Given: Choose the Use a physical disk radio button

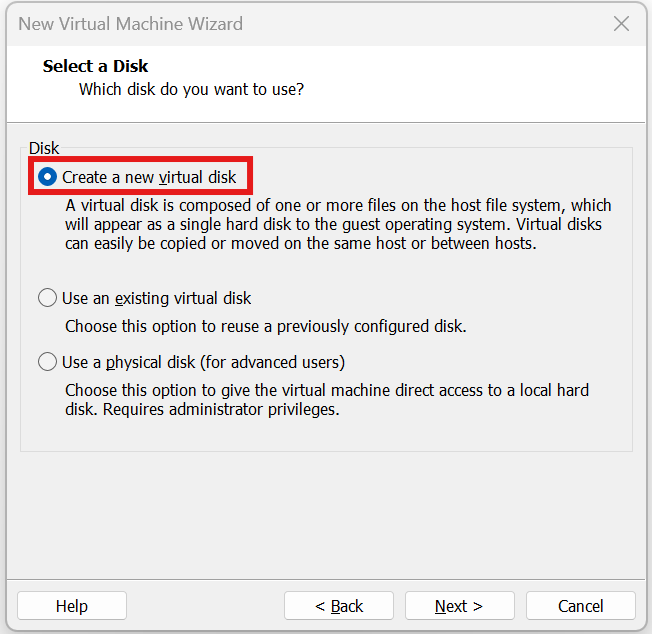Looking at the screenshot, I should [48, 362].
